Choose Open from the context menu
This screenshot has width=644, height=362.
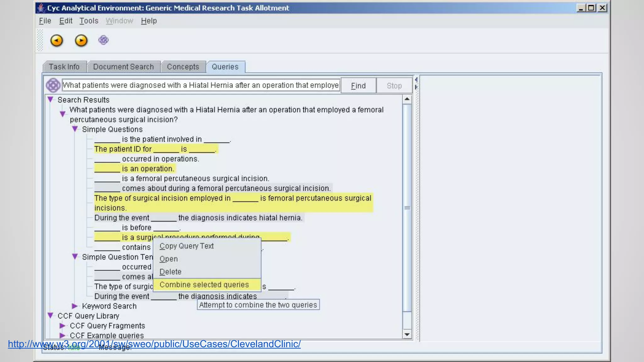[x=207, y=259]
